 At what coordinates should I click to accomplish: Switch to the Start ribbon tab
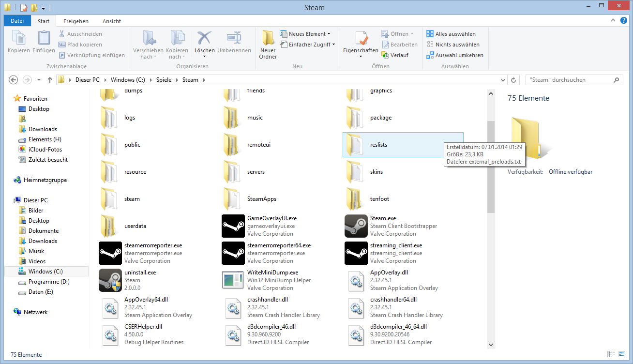point(44,21)
